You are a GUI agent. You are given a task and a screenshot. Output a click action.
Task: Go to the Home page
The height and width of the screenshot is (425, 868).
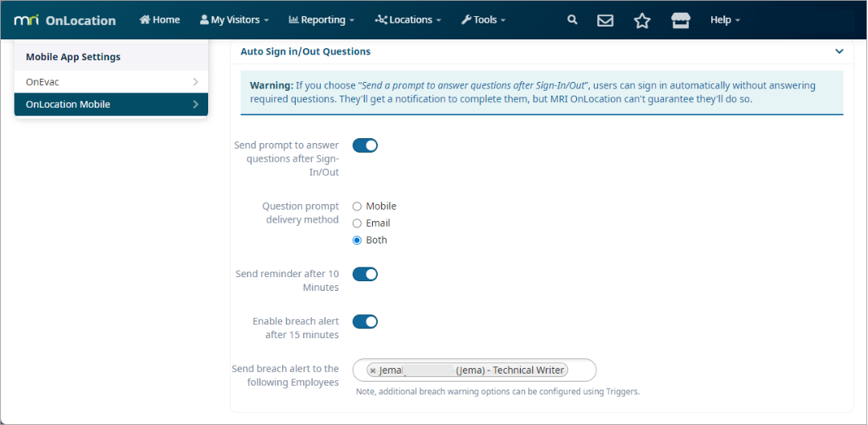[159, 20]
